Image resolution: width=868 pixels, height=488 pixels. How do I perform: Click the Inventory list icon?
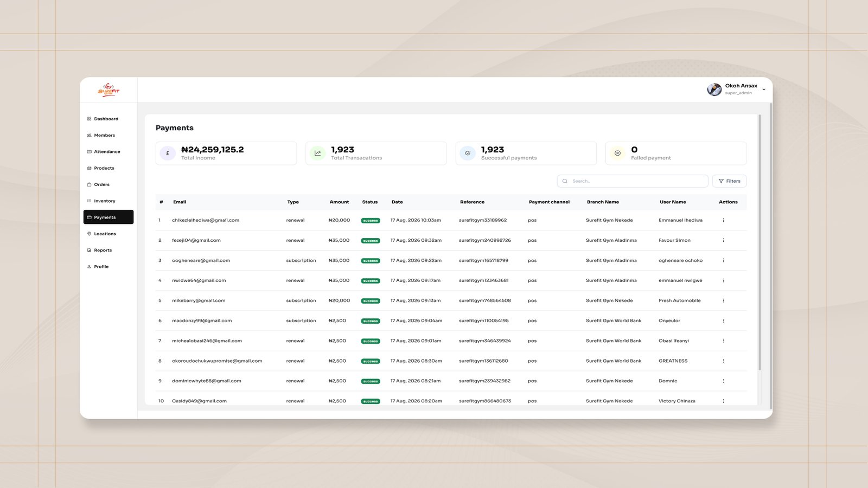pos(89,201)
